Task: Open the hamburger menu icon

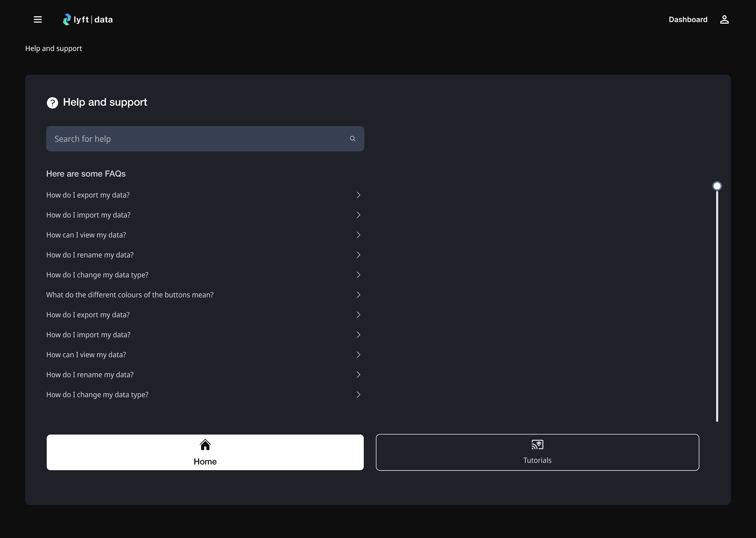Action: pyautogui.click(x=38, y=20)
